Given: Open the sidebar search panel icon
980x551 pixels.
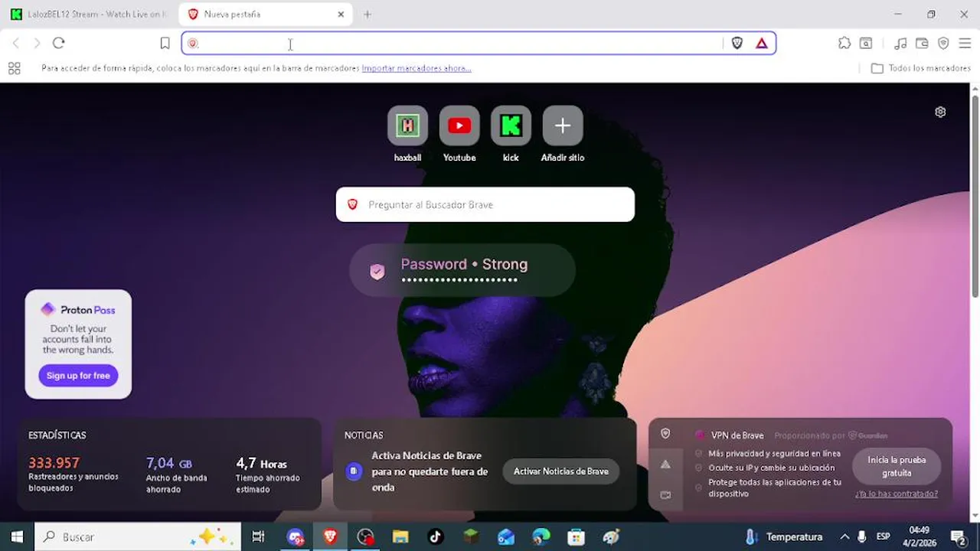Looking at the screenshot, I should coord(866,44).
